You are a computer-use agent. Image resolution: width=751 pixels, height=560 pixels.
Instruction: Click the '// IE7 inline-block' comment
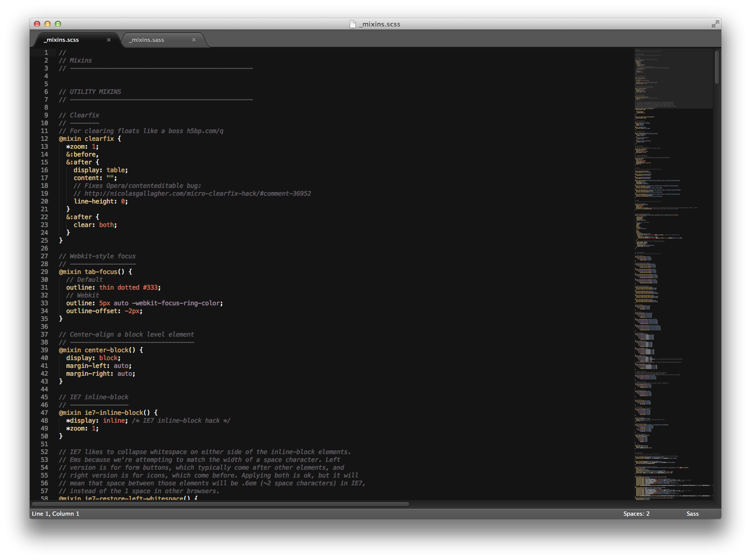pyautogui.click(x=93, y=397)
